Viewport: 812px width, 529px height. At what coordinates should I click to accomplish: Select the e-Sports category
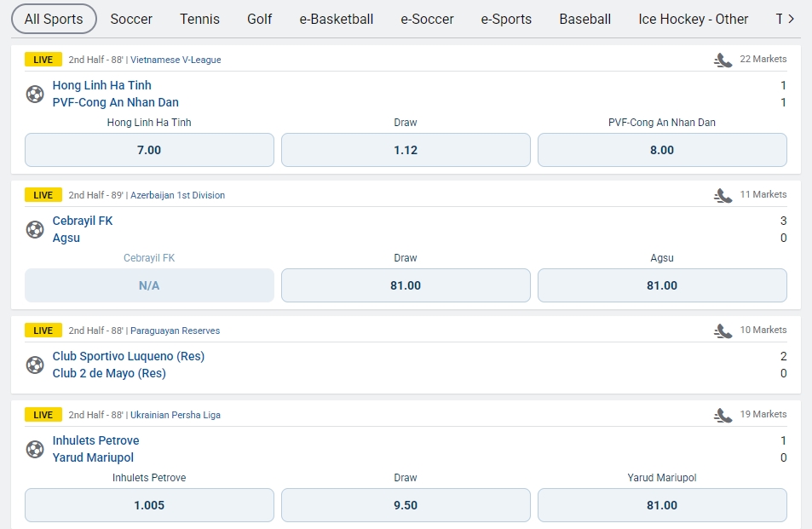coord(506,18)
